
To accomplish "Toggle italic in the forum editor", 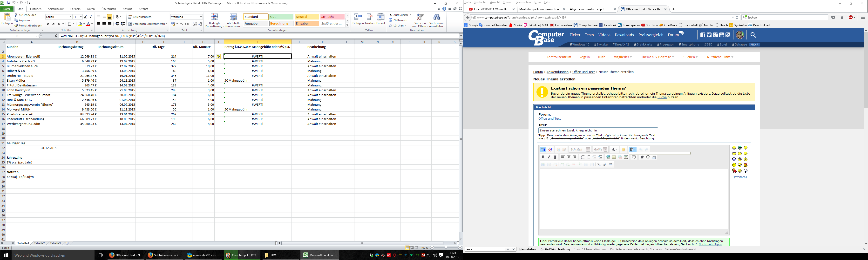I will (549, 157).
